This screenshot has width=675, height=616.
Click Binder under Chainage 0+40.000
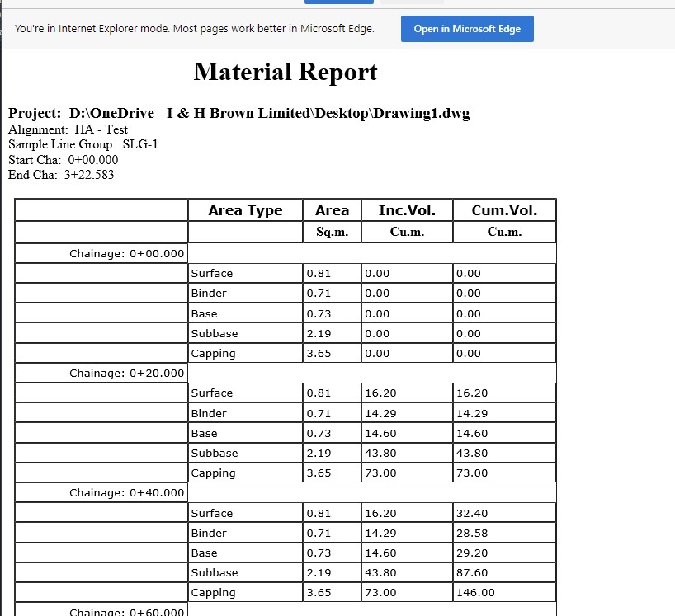pos(209,533)
